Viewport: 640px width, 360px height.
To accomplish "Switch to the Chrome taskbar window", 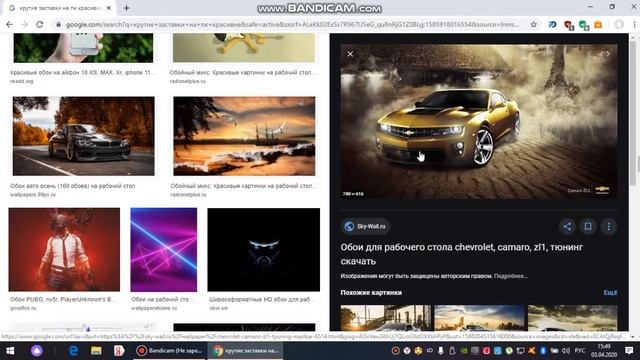I will coord(246,351).
